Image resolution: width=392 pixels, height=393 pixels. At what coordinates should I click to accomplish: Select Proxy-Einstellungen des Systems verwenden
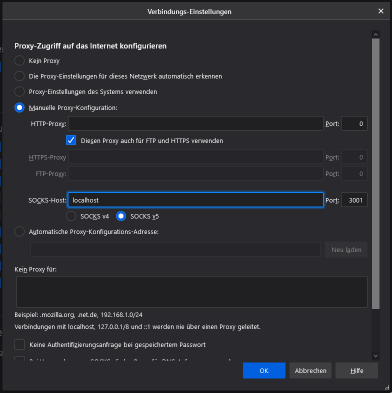19,92
